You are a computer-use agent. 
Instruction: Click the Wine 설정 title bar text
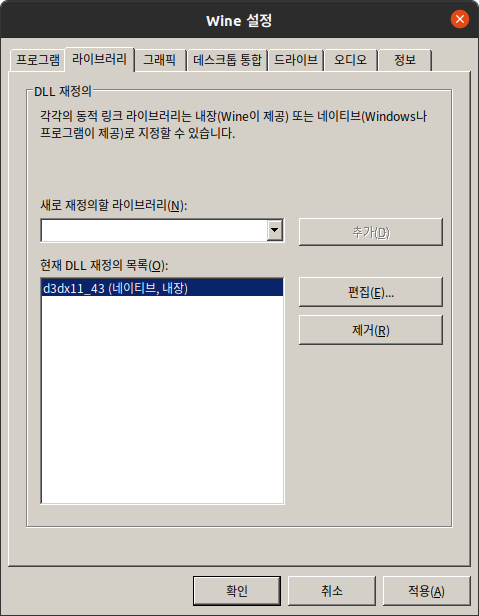[x=239, y=20]
